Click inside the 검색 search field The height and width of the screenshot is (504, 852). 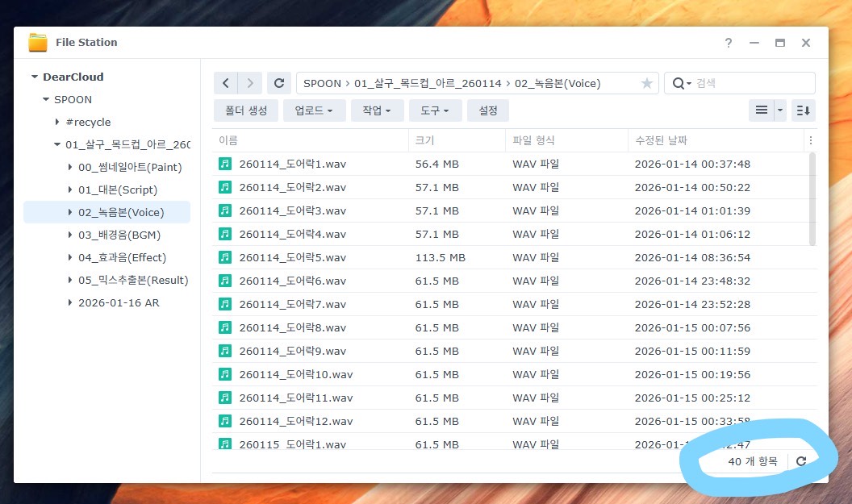(x=750, y=83)
